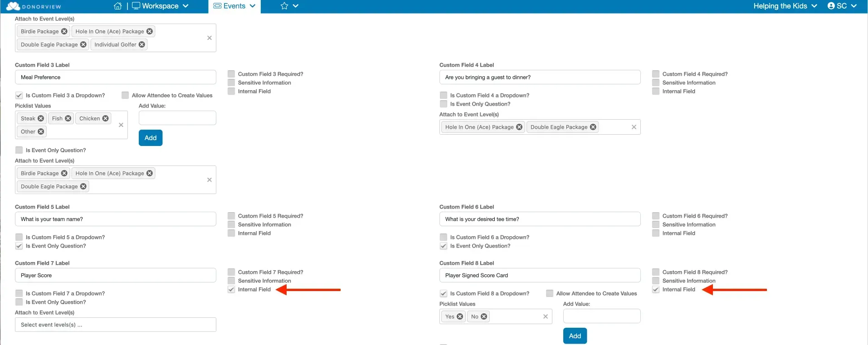
Task: Open Select event levels dropdown for Field 7
Action: [116, 325]
